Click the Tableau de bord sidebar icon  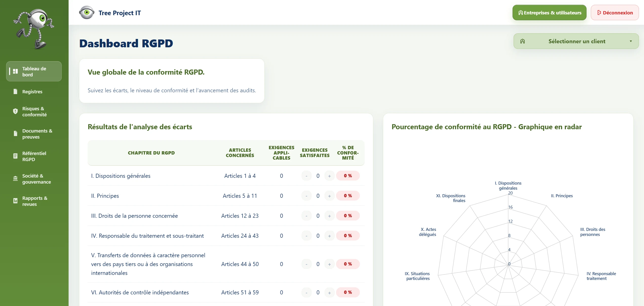[x=15, y=71]
